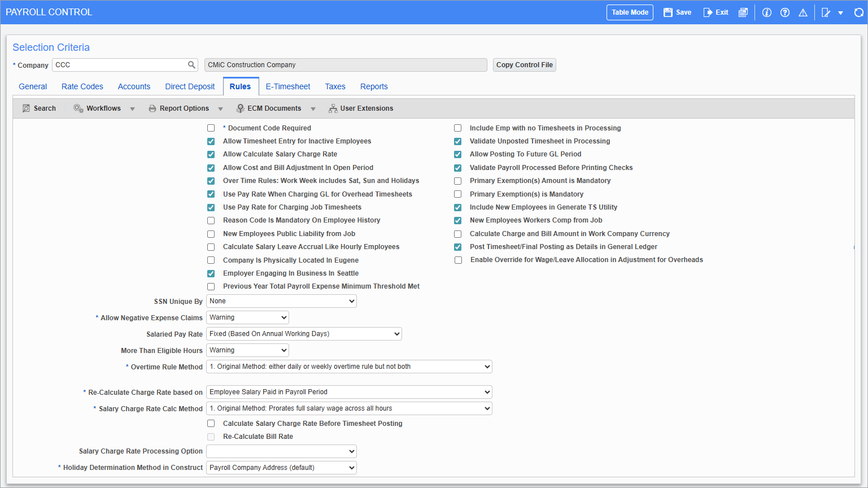This screenshot has width=868, height=488.
Task: Disable Allow Calculate Salary Charge Rate
Action: point(211,154)
